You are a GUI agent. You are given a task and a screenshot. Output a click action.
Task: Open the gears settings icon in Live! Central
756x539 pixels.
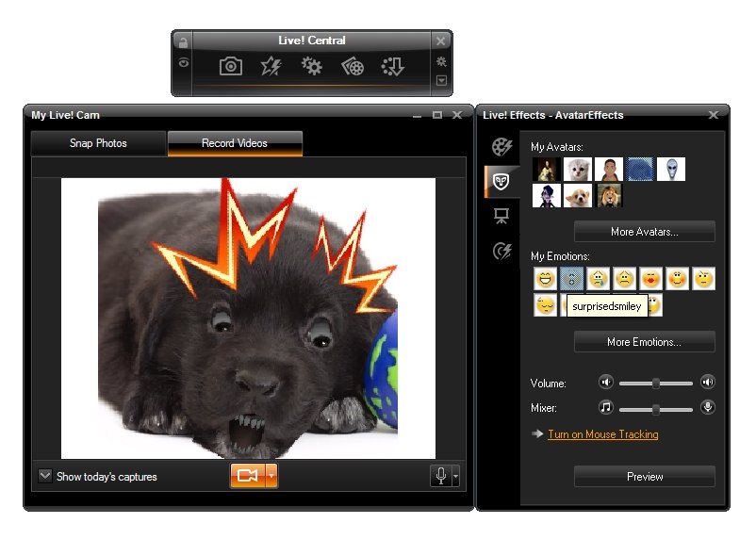(311, 66)
